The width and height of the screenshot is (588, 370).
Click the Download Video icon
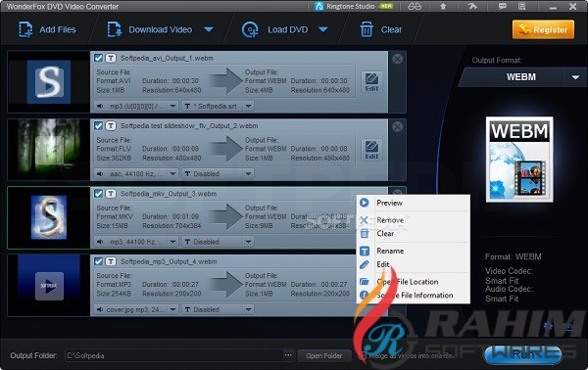click(115, 29)
